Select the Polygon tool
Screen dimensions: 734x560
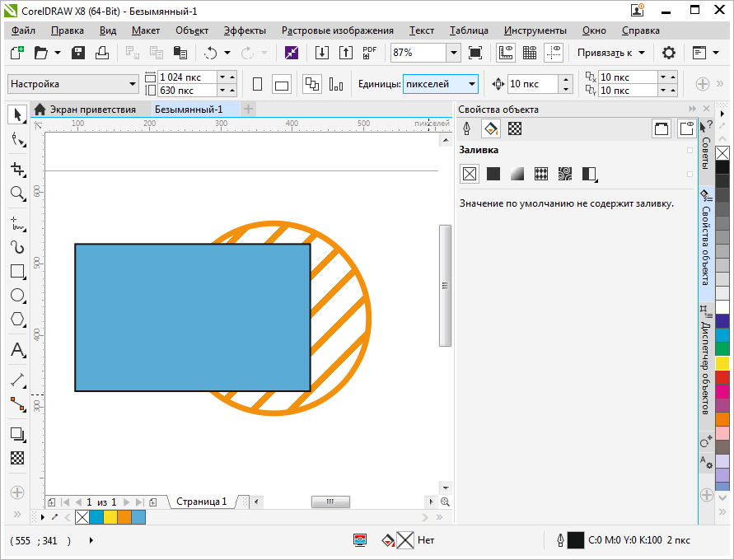pos(17,320)
